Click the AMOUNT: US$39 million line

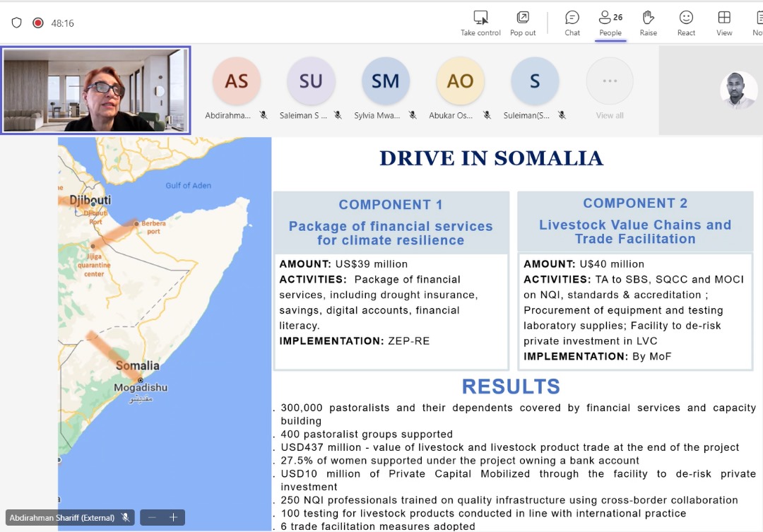tap(343, 264)
